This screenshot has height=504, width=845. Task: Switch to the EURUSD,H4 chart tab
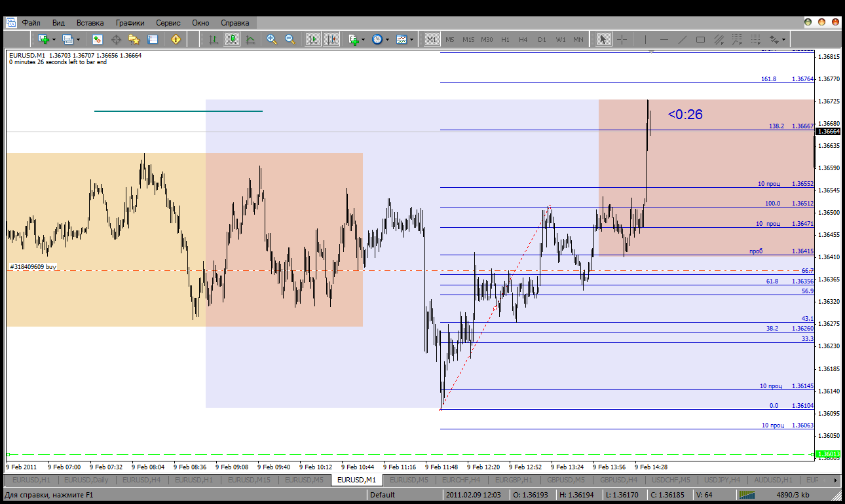pos(141,480)
